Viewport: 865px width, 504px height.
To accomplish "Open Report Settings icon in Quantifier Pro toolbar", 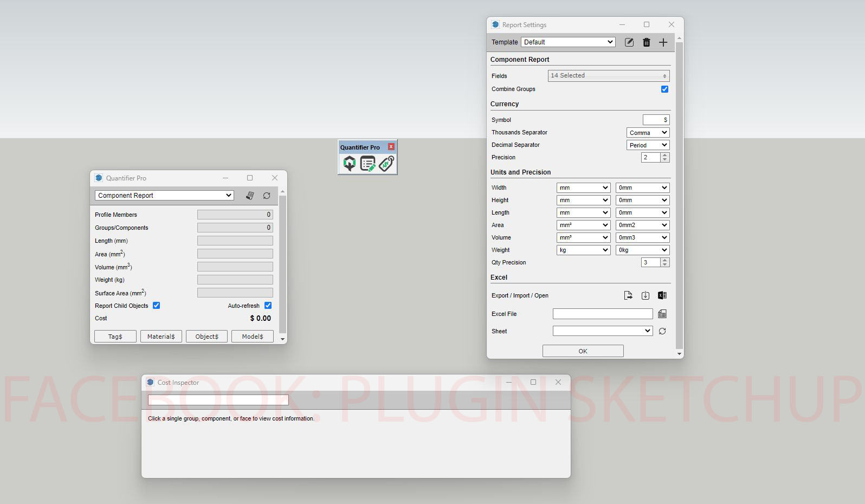I will [368, 163].
